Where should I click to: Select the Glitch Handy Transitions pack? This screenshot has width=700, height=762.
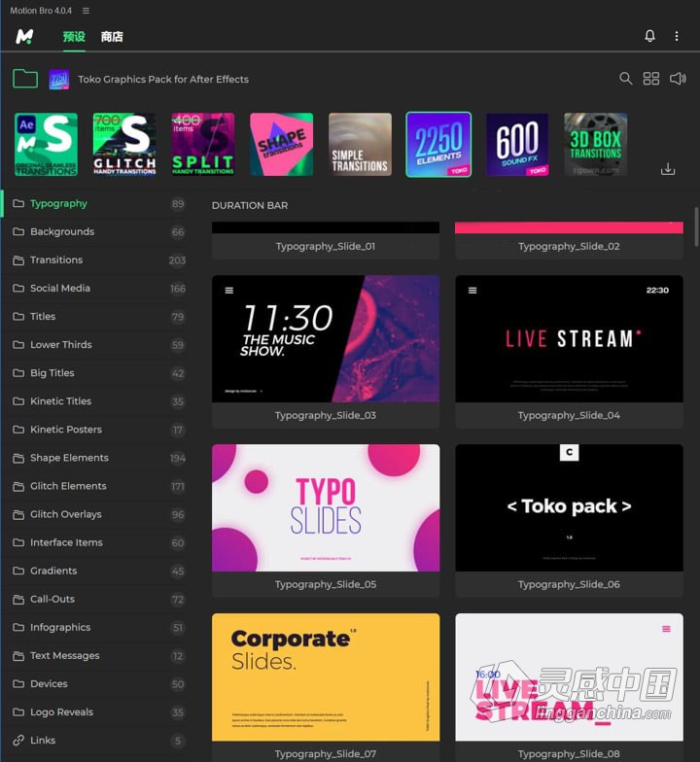pyautogui.click(x=124, y=144)
